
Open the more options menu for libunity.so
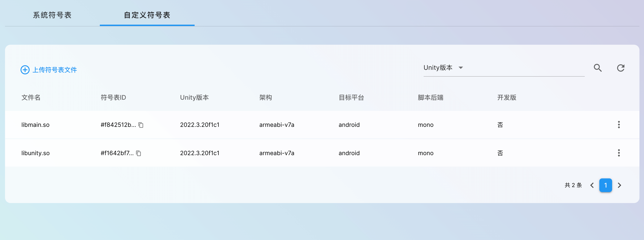click(x=619, y=153)
